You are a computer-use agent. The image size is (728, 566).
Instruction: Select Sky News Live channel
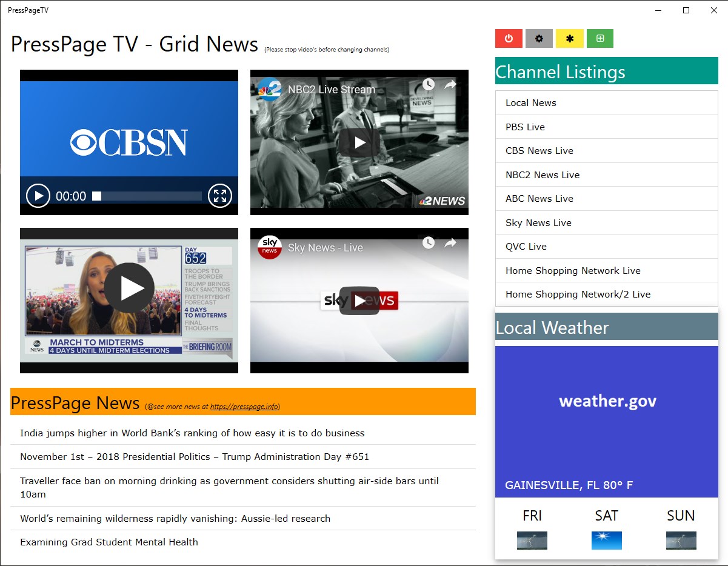coord(607,223)
